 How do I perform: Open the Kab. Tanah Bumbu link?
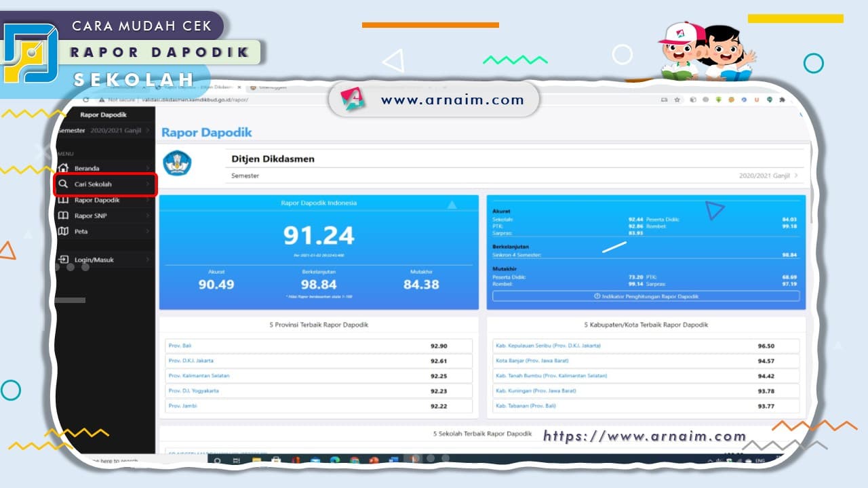[551, 375]
